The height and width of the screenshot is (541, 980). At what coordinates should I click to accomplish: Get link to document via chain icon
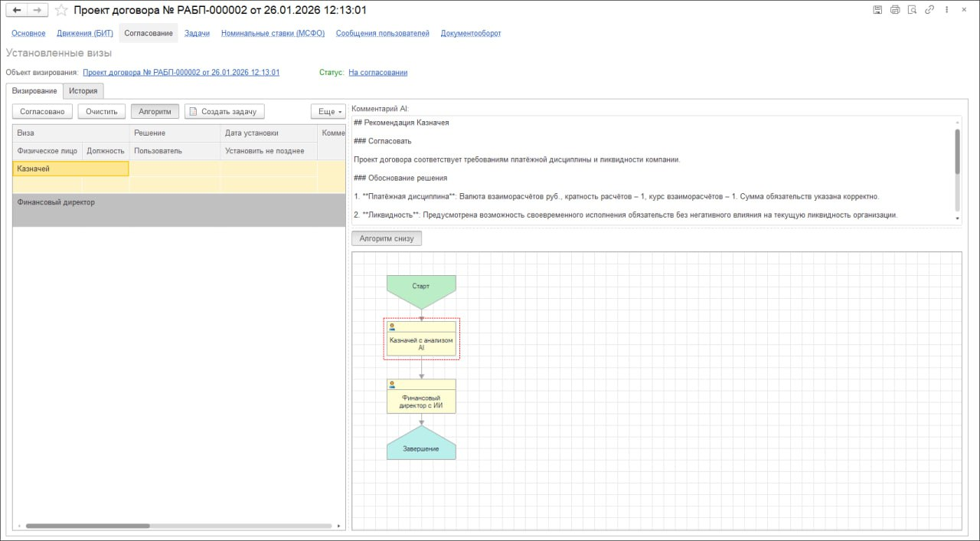pyautogui.click(x=929, y=10)
